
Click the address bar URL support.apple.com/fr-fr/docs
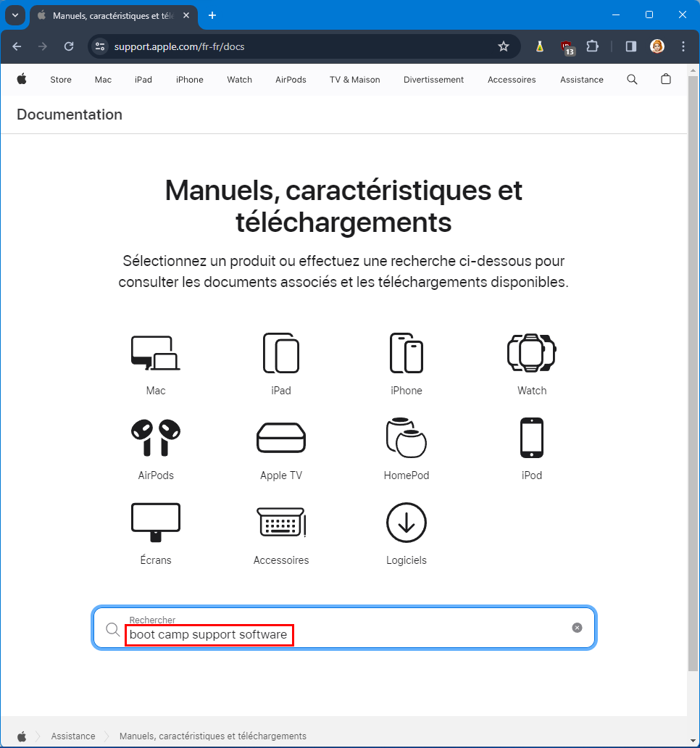pyautogui.click(x=179, y=46)
